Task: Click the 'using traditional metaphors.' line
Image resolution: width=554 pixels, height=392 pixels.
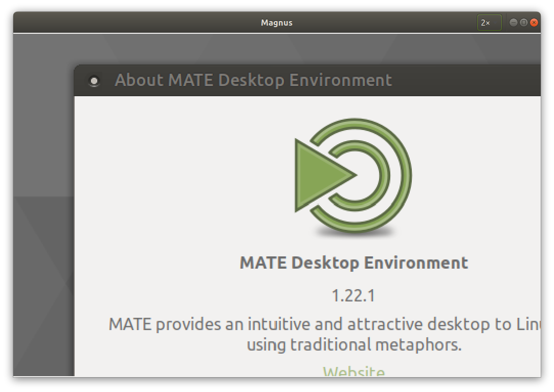Action: point(354,344)
